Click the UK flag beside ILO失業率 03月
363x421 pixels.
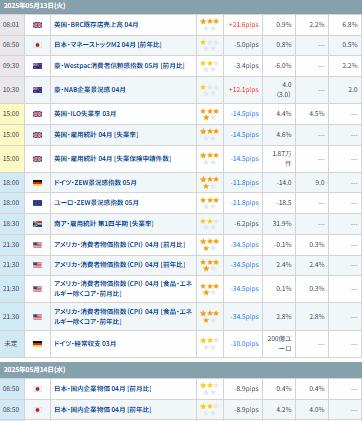point(37,114)
